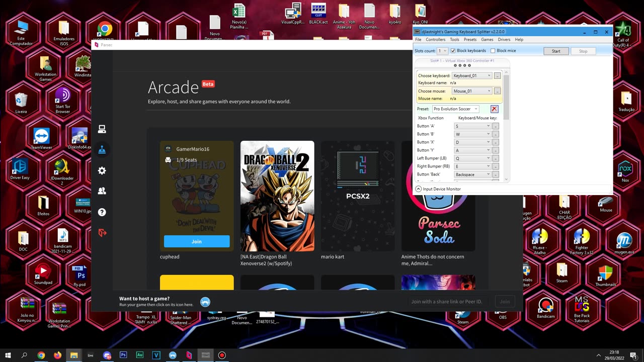Click the Join button on cuphead card
This screenshot has height=362, width=644.
[x=197, y=241]
